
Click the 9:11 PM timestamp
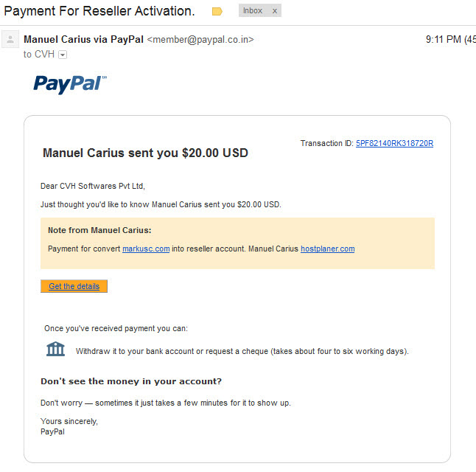point(444,40)
